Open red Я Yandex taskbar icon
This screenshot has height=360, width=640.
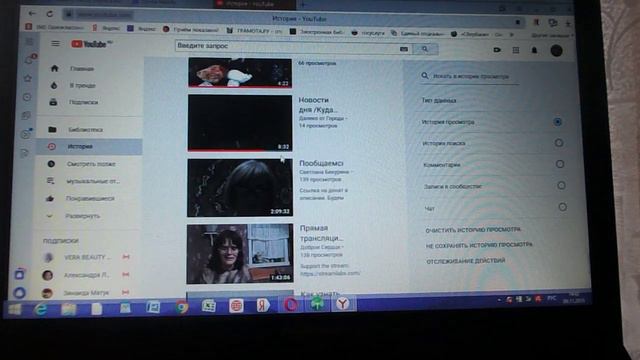(x=263, y=305)
